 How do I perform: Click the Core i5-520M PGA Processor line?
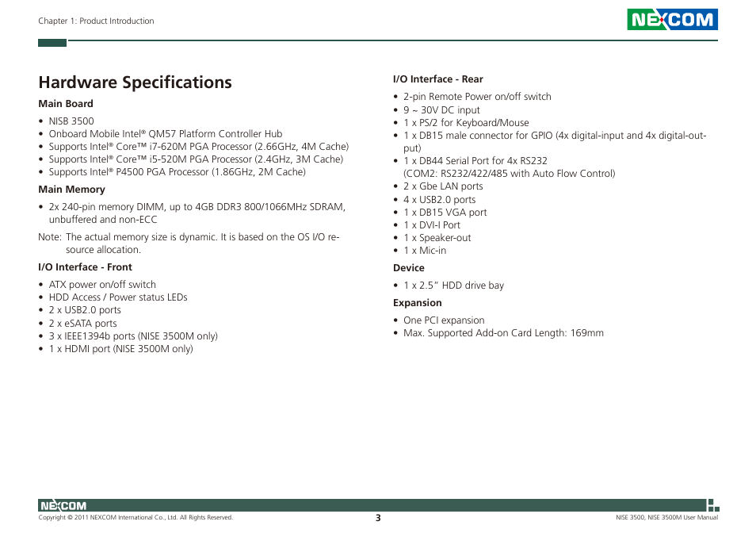pos(196,159)
